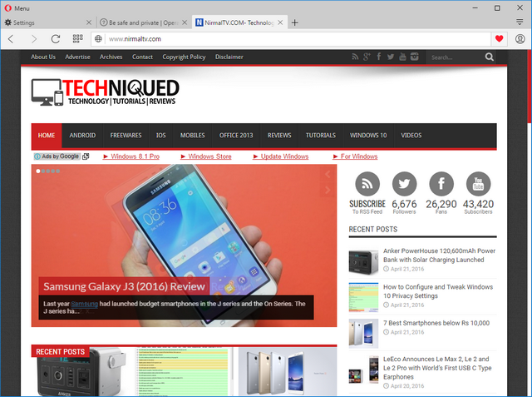Open the Archives link
Viewport: 532px width, 397px height.
111,57
